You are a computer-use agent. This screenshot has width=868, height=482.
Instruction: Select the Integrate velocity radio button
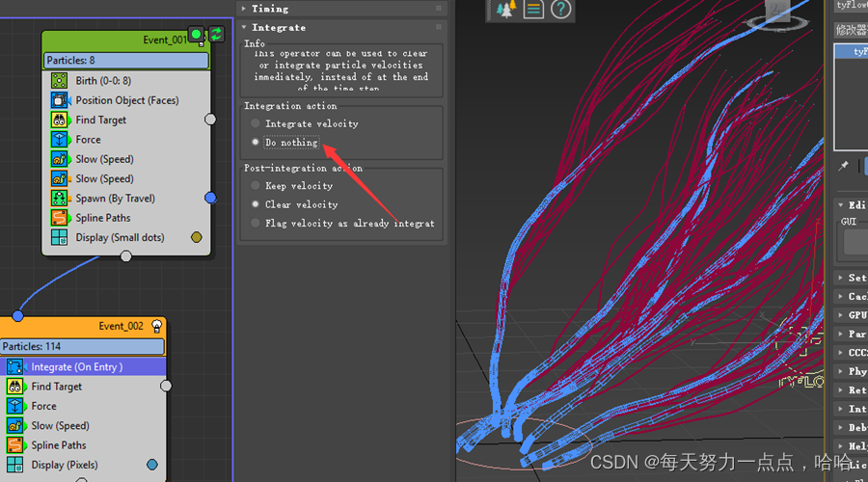[256, 123]
